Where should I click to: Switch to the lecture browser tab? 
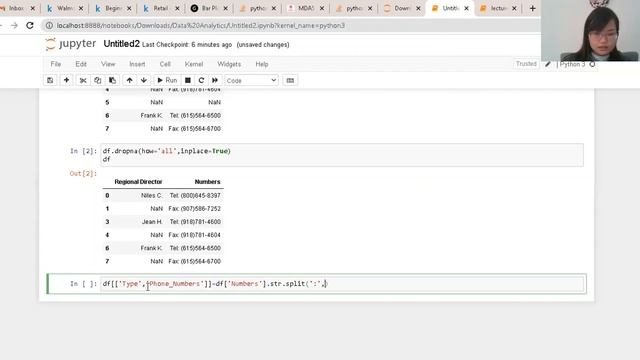[x=498, y=8]
